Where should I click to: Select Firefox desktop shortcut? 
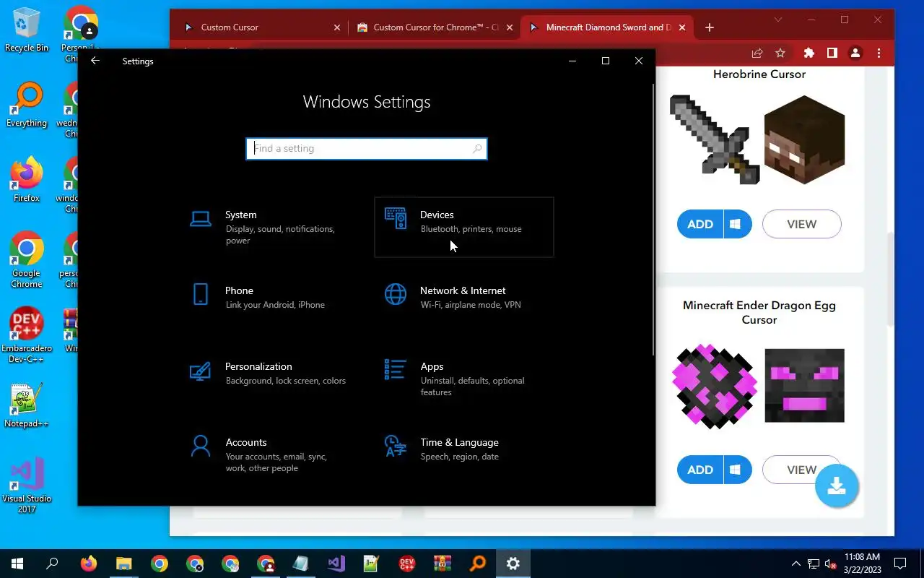click(27, 180)
